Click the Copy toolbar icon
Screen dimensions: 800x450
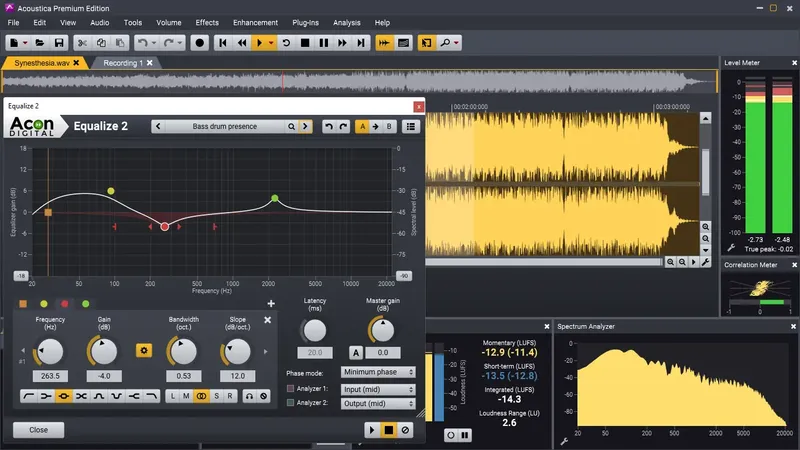[101, 43]
